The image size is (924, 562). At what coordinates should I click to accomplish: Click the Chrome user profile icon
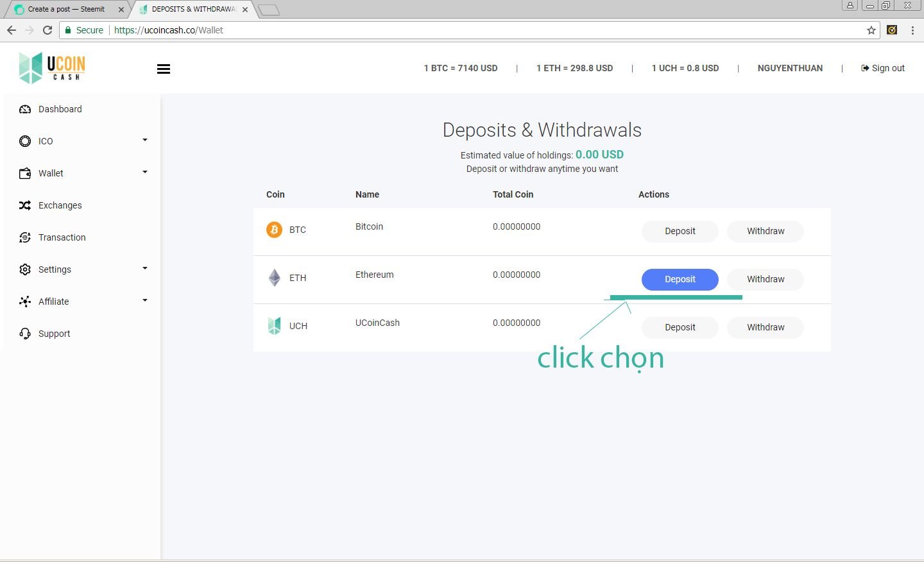click(850, 5)
